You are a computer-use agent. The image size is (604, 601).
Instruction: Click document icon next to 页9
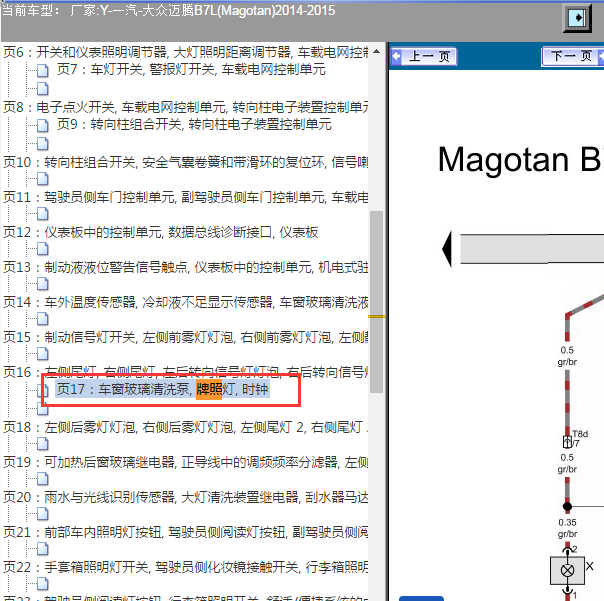tap(43, 125)
